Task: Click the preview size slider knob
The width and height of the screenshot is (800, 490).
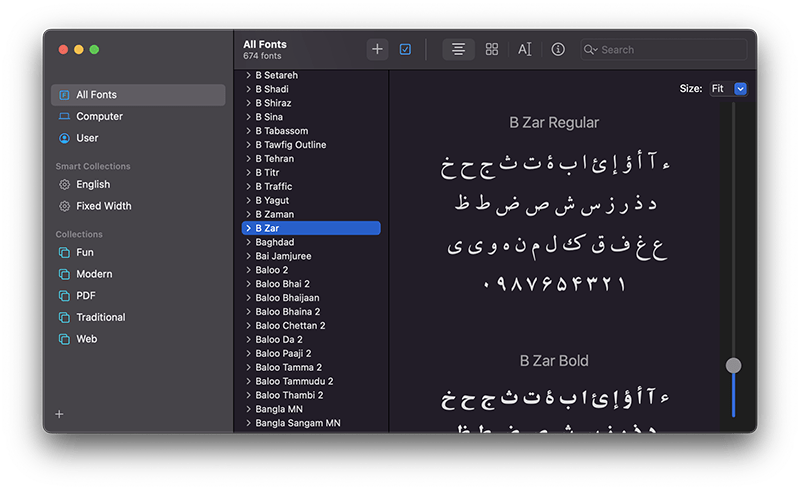Action: [x=733, y=365]
